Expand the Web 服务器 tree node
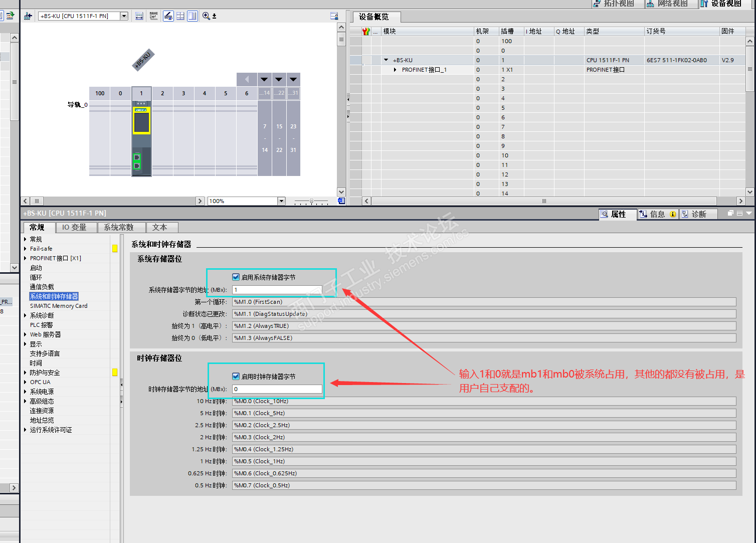This screenshot has width=756, height=543. (25, 334)
